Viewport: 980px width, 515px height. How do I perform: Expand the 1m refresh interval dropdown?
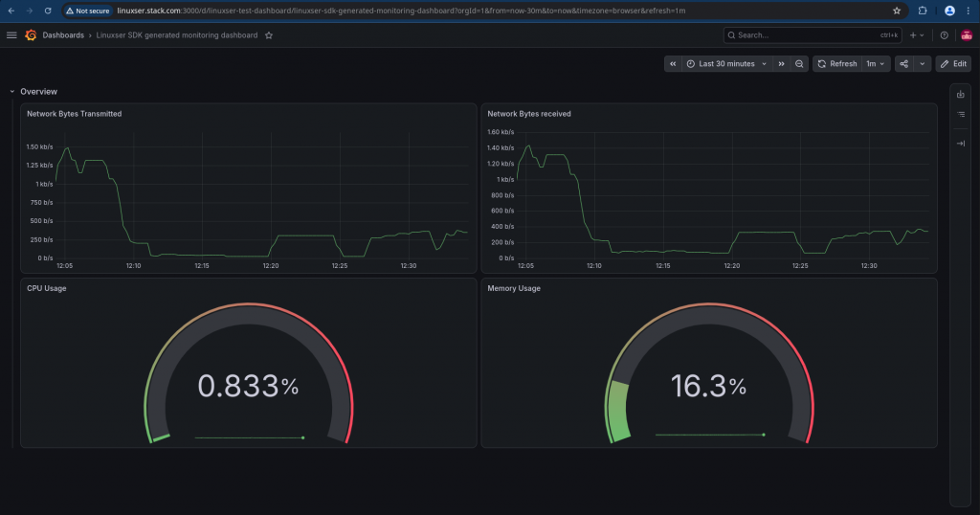(876, 64)
